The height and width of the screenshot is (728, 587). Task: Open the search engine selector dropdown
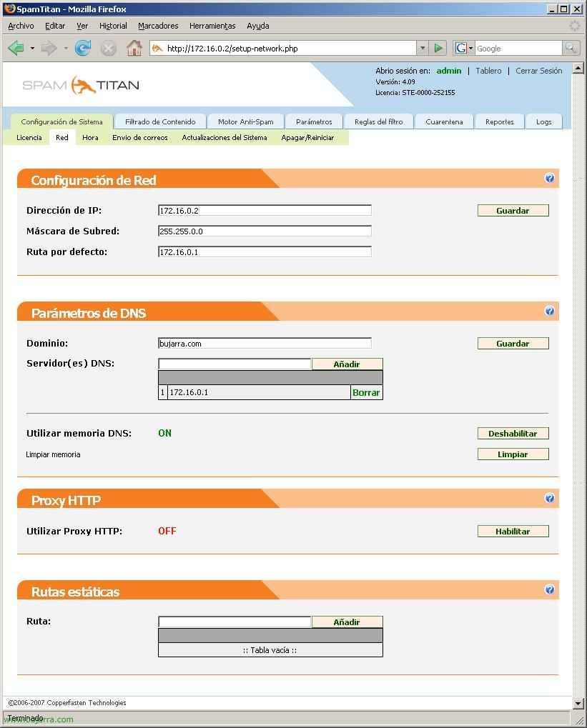click(x=465, y=48)
